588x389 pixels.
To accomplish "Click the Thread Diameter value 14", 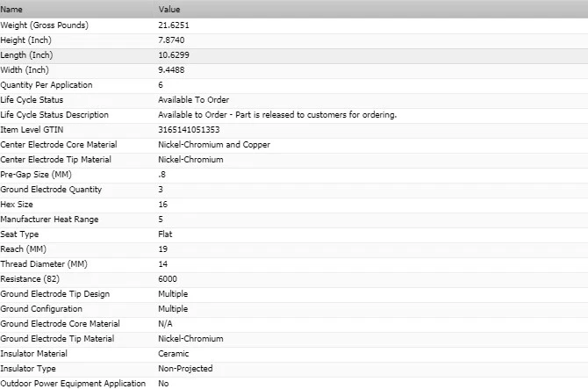I will [162, 264].
